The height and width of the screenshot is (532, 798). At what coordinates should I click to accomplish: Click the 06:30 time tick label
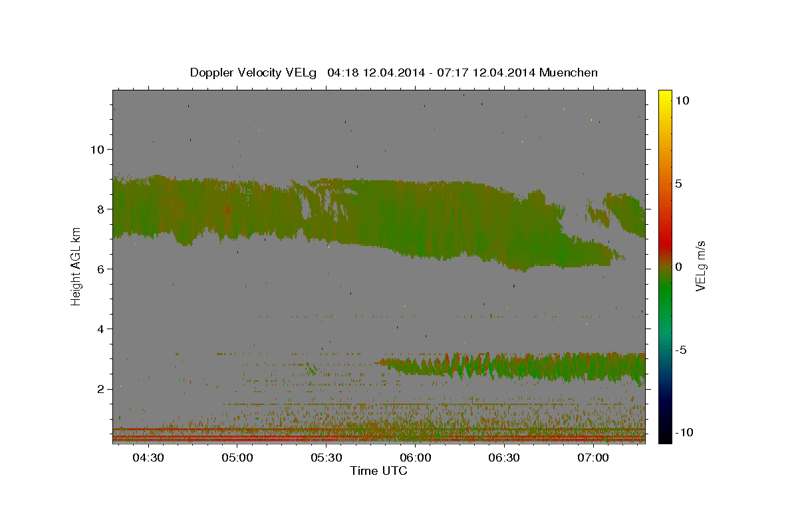pyautogui.click(x=504, y=458)
